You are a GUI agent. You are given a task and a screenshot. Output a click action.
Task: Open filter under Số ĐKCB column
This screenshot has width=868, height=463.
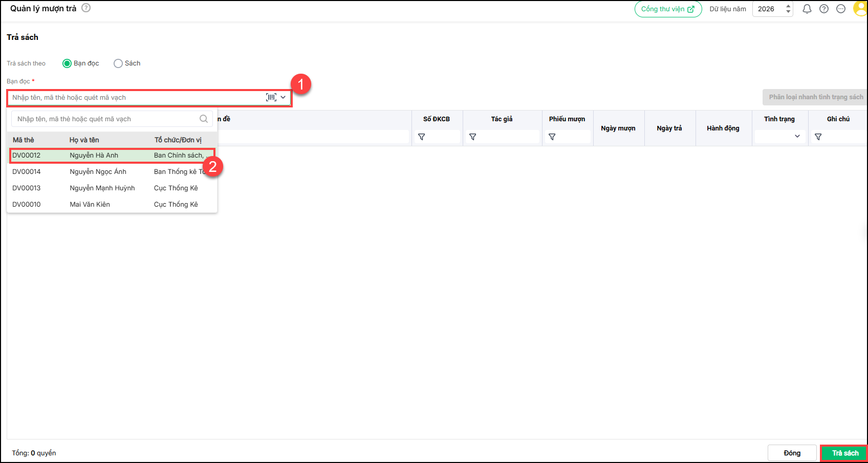click(422, 137)
